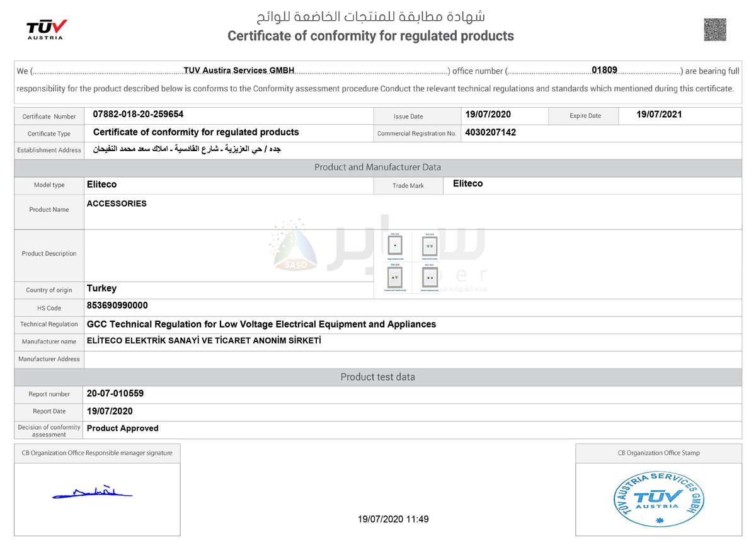Select report number "20-07-010559"

(115, 393)
